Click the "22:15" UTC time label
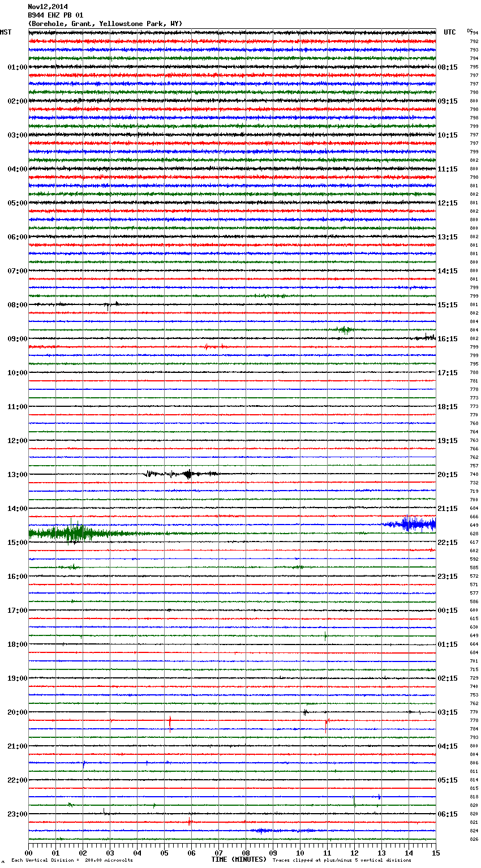 coord(448,543)
